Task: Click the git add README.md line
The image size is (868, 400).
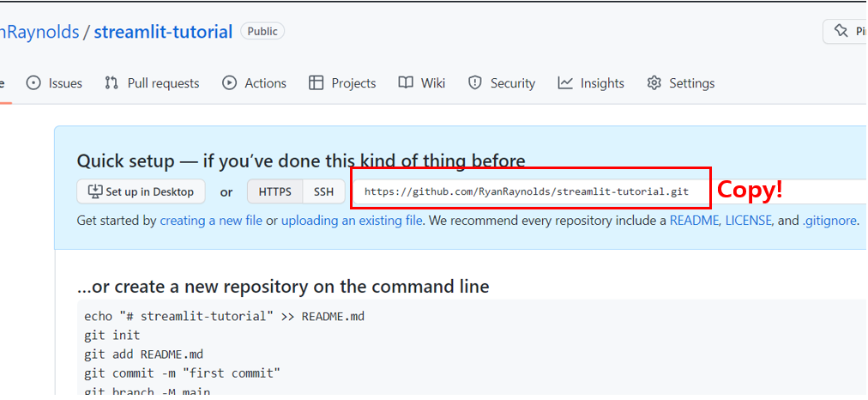Action: click(144, 354)
